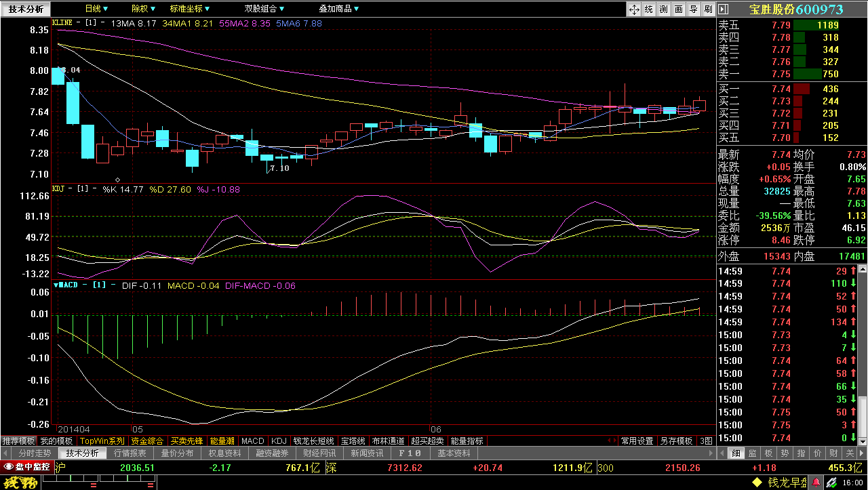Open 量价分布 volume-price view
868x490 pixels.
(x=178, y=453)
